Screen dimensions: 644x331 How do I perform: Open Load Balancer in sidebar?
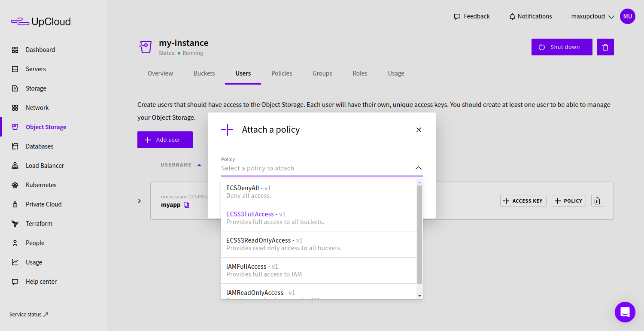[x=45, y=166]
